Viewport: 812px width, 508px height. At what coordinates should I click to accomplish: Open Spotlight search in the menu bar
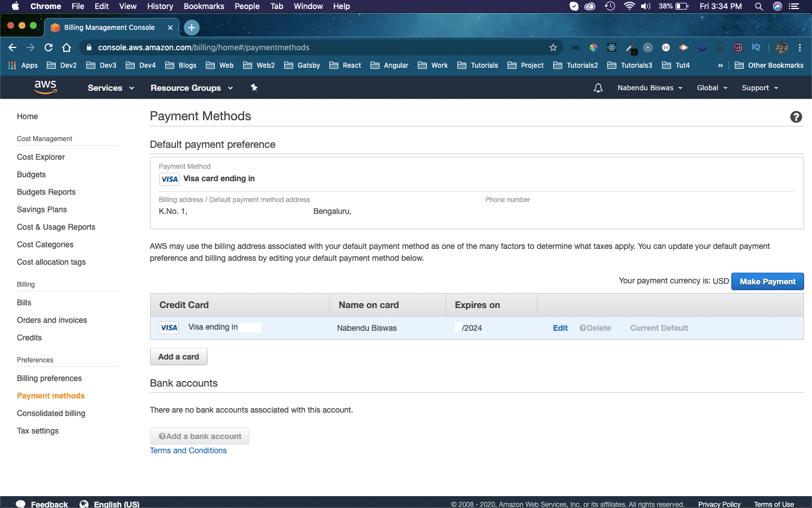(x=759, y=6)
